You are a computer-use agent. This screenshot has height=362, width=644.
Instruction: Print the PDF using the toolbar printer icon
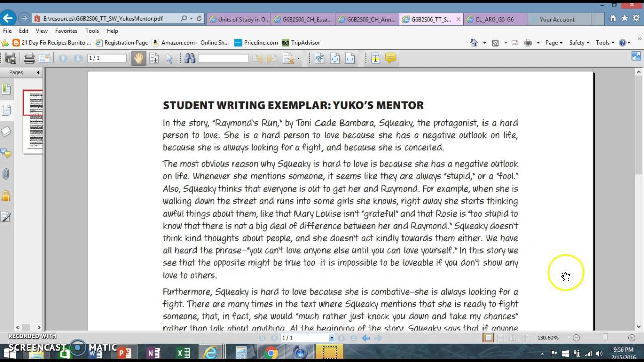coord(29,58)
